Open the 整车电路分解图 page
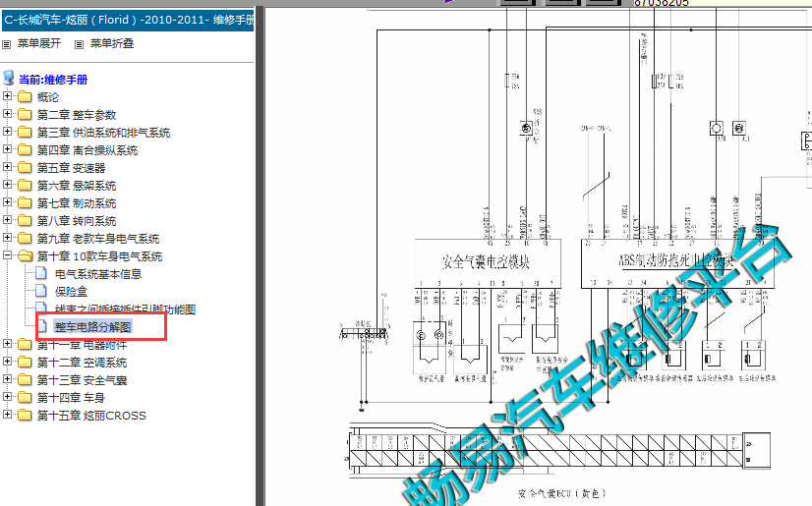Image resolution: width=812 pixels, height=506 pixels. (x=92, y=327)
